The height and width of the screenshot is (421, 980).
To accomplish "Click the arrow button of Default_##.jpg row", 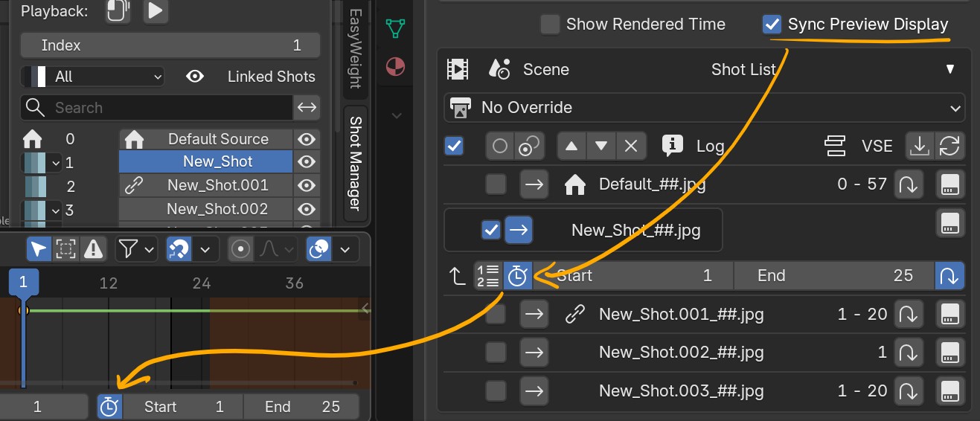I will tap(534, 184).
